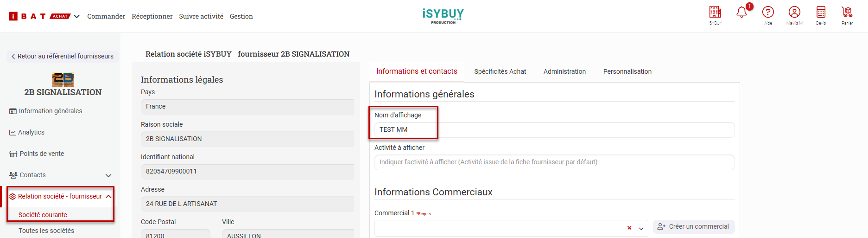This screenshot has width=868, height=238.
Task: Select Société courante sub-item
Action: tap(43, 215)
